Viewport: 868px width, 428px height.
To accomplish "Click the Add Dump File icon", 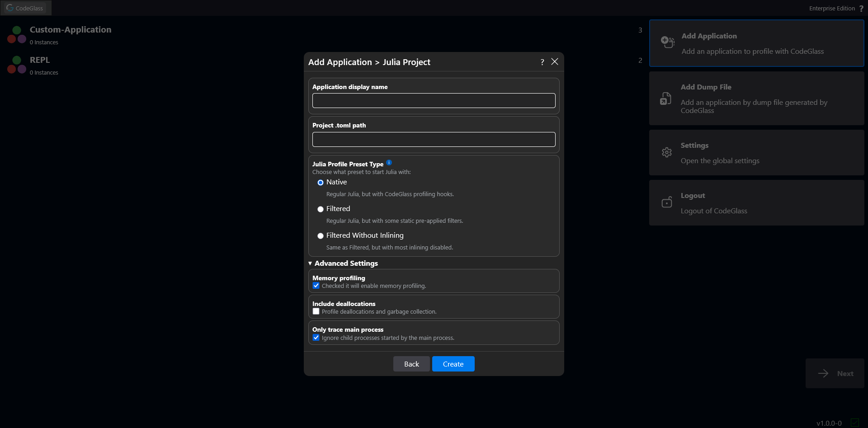I will point(666,98).
